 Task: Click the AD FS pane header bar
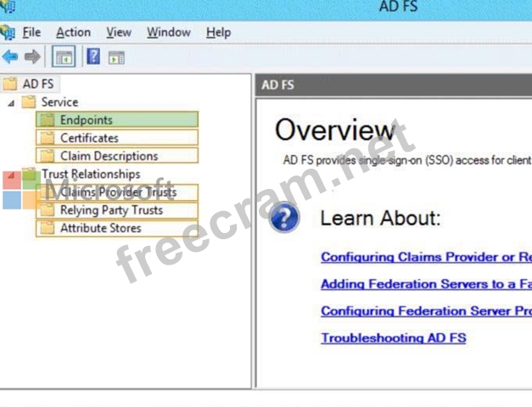(x=394, y=85)
